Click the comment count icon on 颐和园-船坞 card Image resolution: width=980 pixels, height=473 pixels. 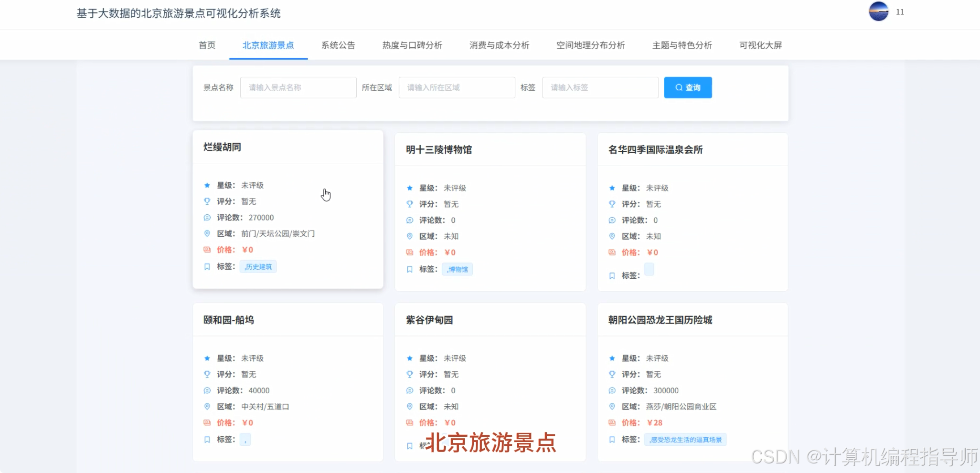click(x=207, y=390)
